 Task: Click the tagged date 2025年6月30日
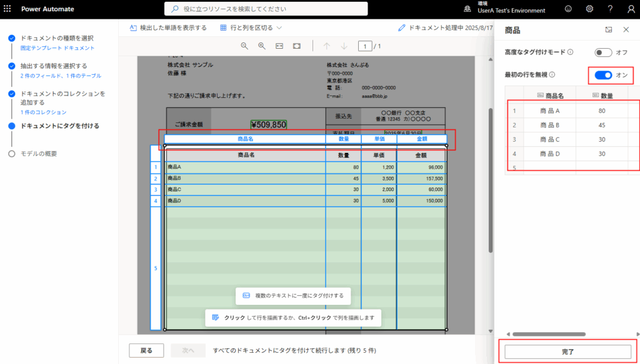pos(403,132)
